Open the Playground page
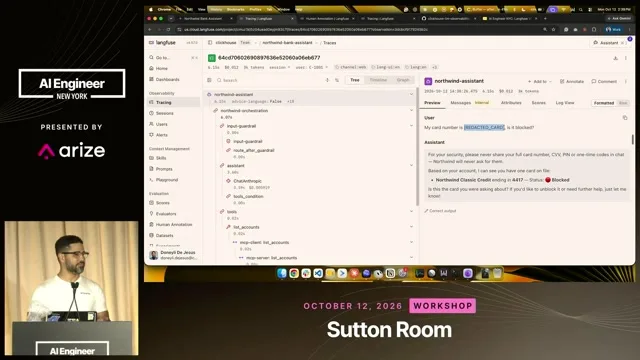 coord(167,180)
